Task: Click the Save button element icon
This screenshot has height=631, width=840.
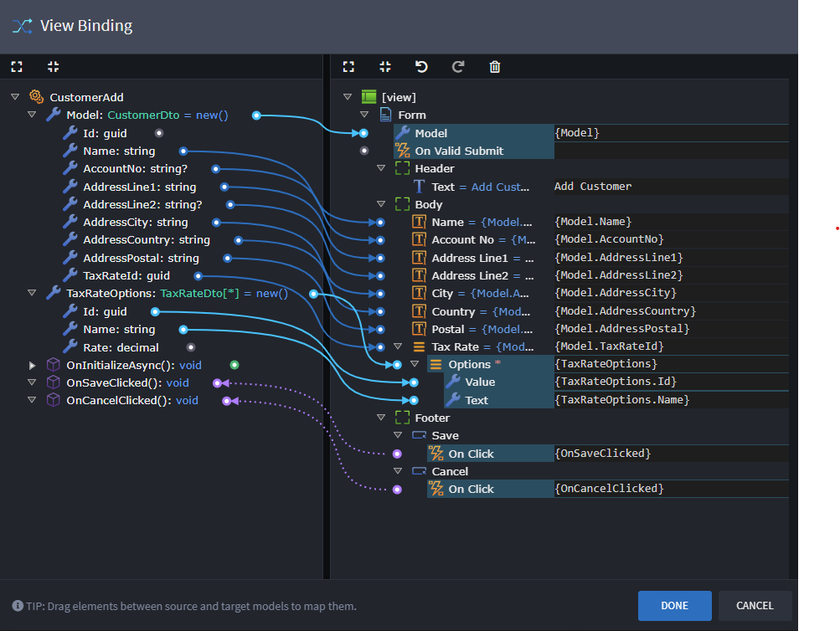Action: point(419,435)
